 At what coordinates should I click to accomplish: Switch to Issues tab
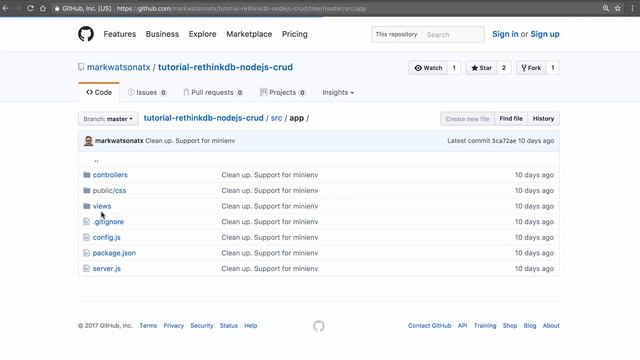click(147, 92)
